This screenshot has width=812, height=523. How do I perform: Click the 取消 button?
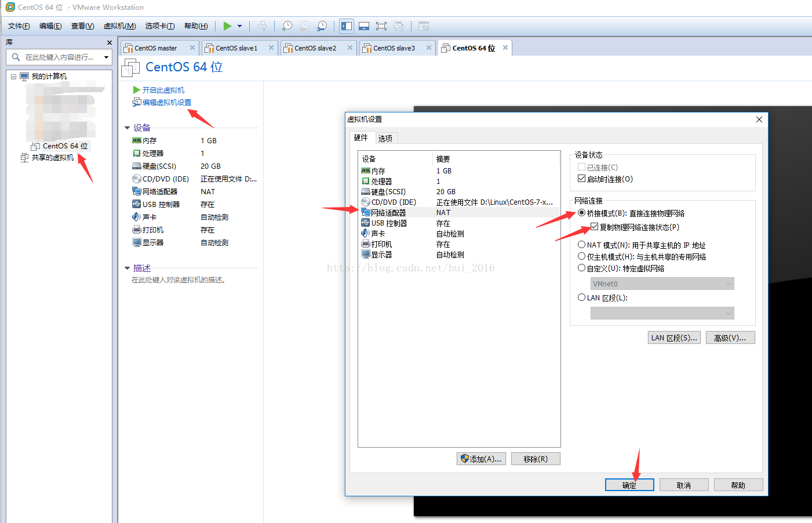[684, 485]
